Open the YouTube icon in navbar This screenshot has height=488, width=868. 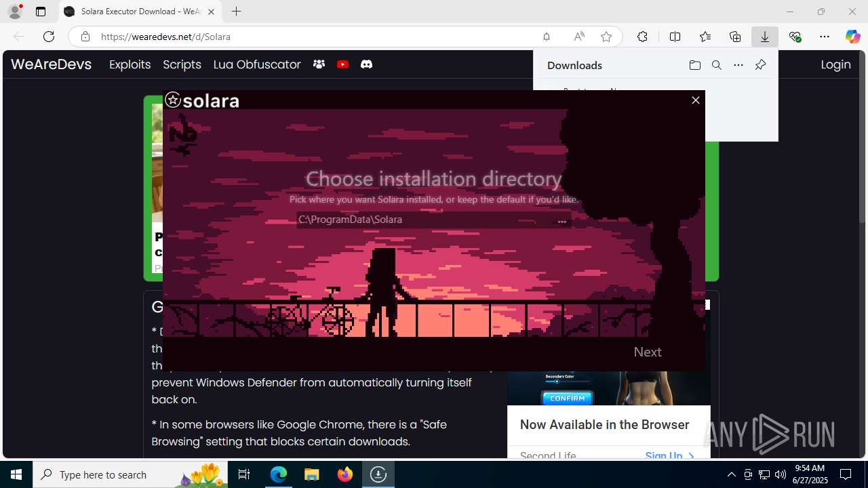(342, 64)
